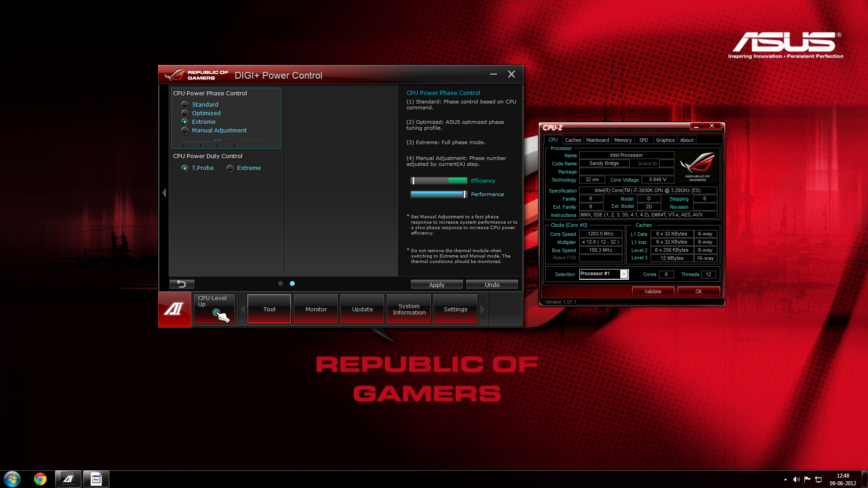Open Processor #1 selection dropdown
The height and width of the screenshot is (488, 868).
[x=604, y=274]
